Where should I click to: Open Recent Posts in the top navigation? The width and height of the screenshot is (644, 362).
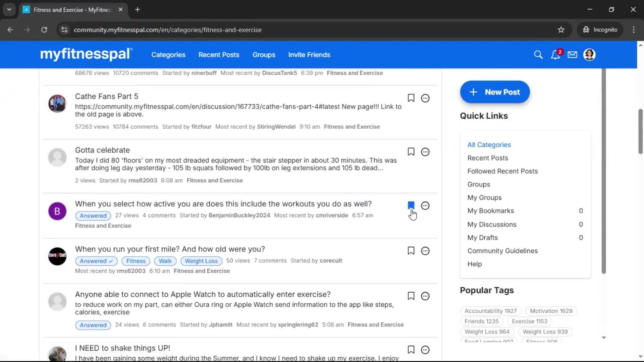click(219, 55)
